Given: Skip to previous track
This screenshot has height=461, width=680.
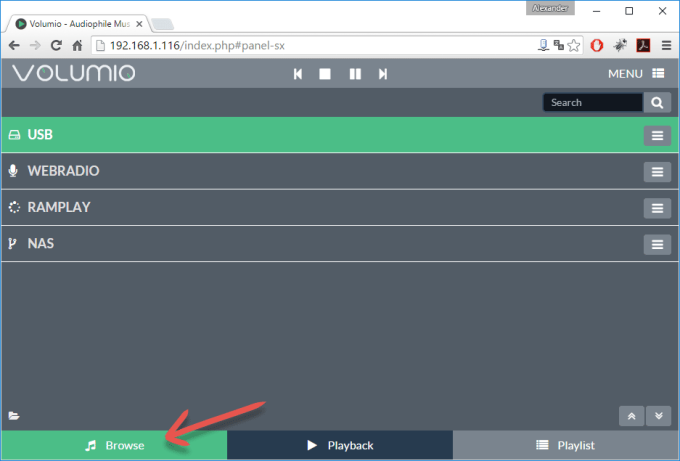Looking at the screenshot, I should [x=298, y=74].
